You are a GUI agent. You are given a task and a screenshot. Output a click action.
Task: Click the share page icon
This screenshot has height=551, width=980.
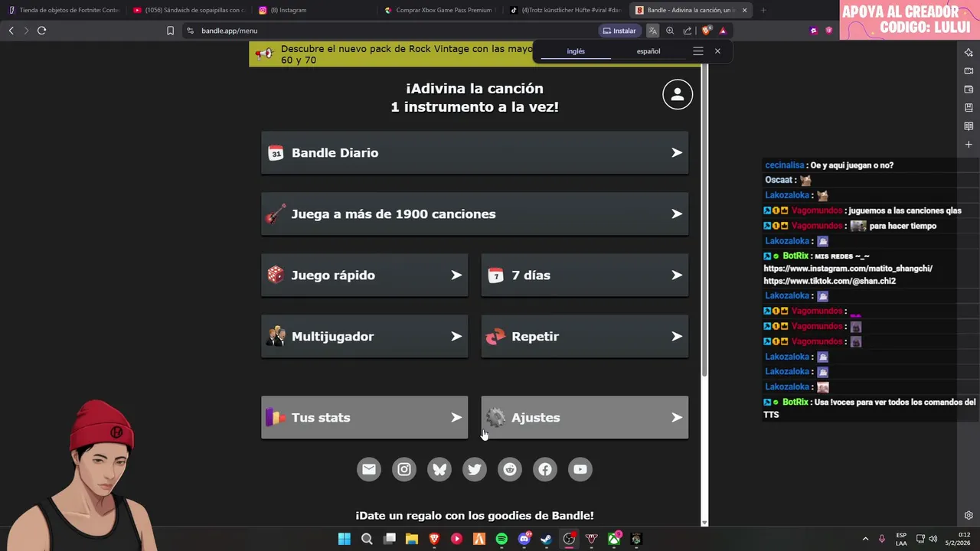tap(688, 31)
